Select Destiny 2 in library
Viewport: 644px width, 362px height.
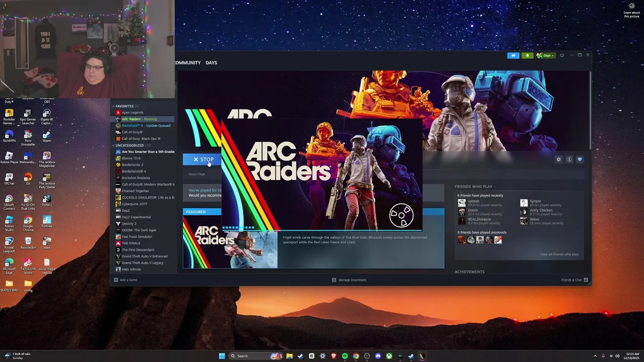(x=129, y=224)
